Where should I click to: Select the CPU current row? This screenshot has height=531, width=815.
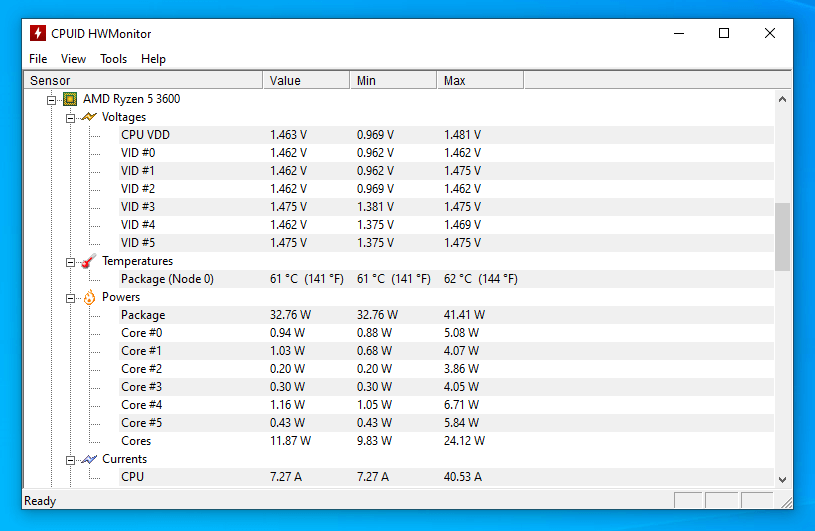pos(446,476)
